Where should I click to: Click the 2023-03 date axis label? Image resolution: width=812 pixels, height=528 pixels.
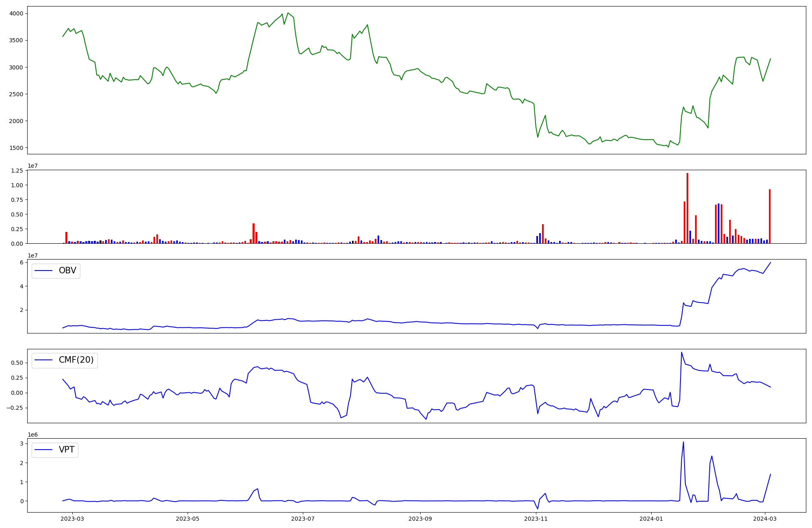72,518
